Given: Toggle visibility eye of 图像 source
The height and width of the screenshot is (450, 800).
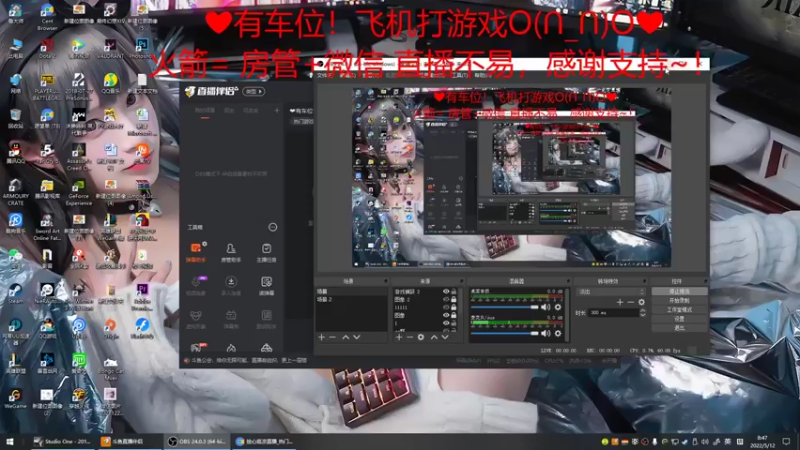Looking at the screenshot, I should coord(446,315).
